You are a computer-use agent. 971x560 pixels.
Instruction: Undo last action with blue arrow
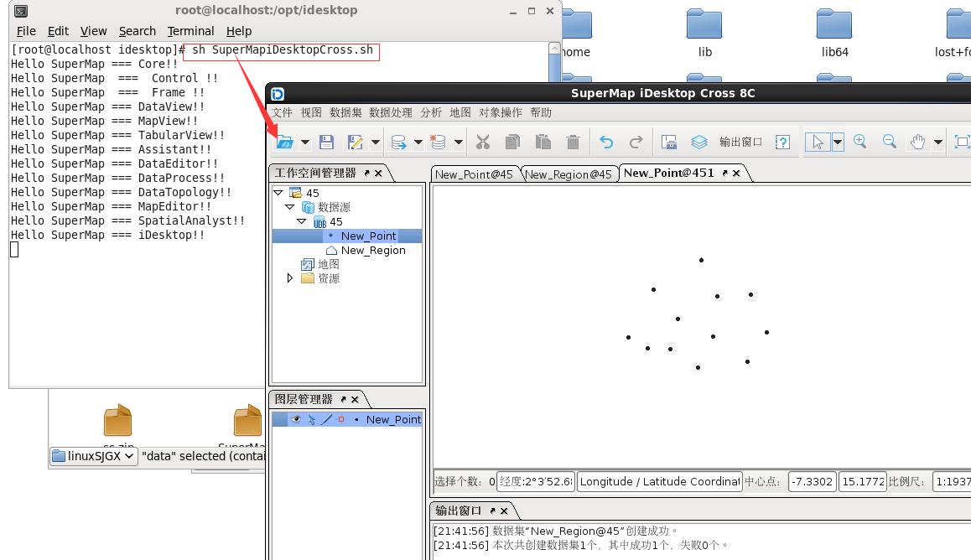(606, 143)
